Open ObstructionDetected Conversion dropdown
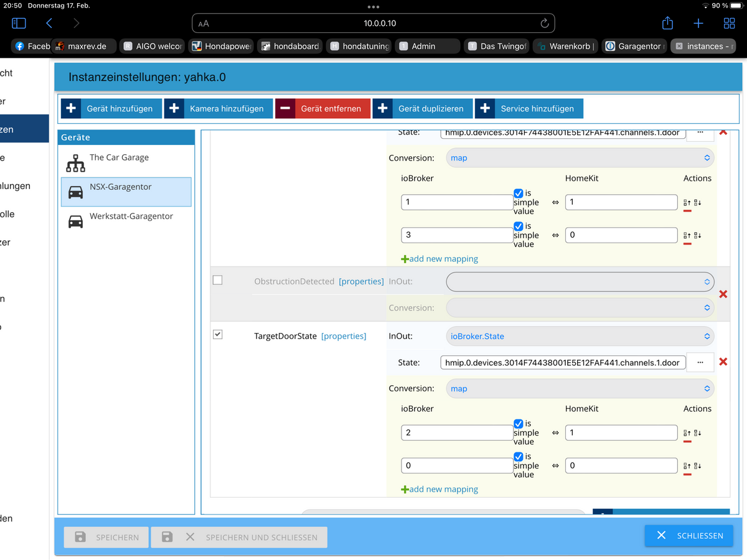Screen dimensions: 747x560 point(580,308)
